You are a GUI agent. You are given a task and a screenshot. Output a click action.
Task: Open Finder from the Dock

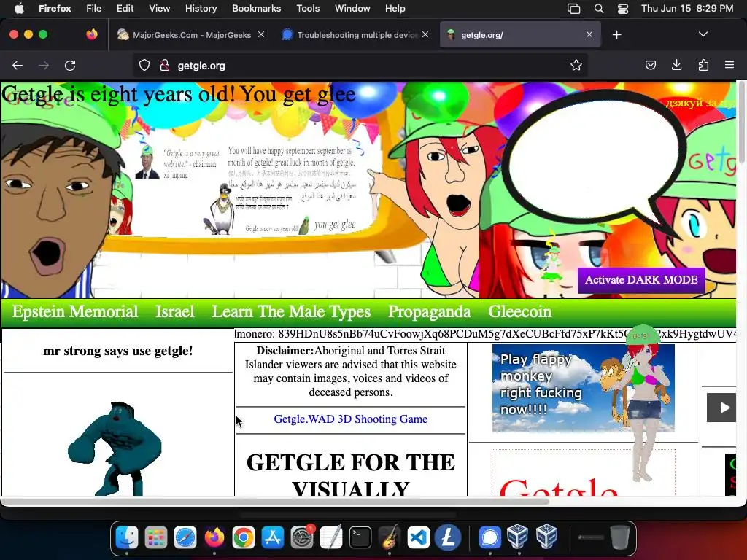tap(127, 537)
